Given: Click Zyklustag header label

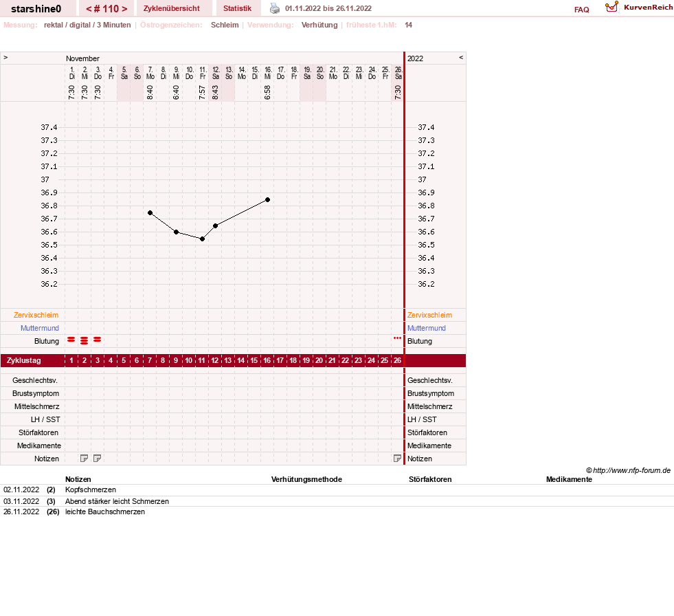Looking at the screenshot, I should tap(23, 360).
